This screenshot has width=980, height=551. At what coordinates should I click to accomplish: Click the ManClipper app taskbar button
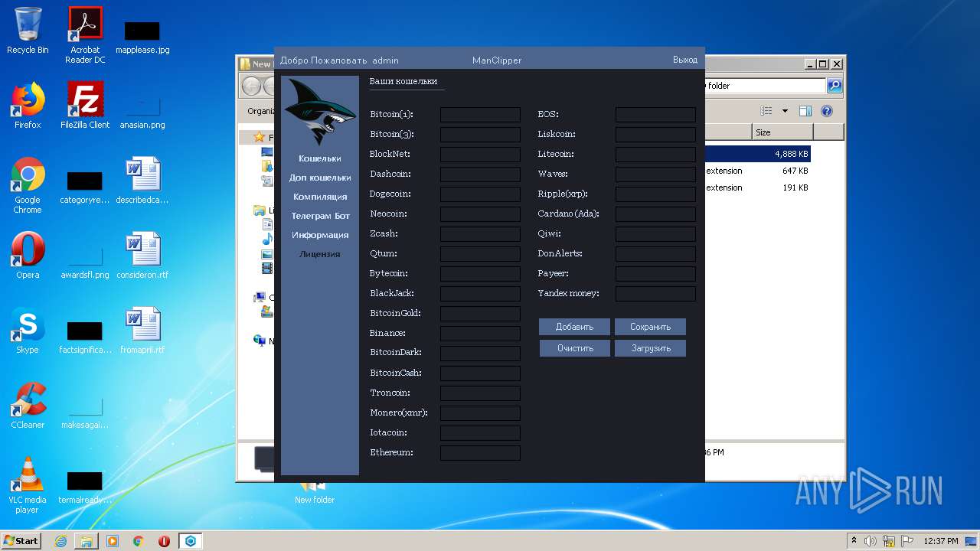click(191, 541)
